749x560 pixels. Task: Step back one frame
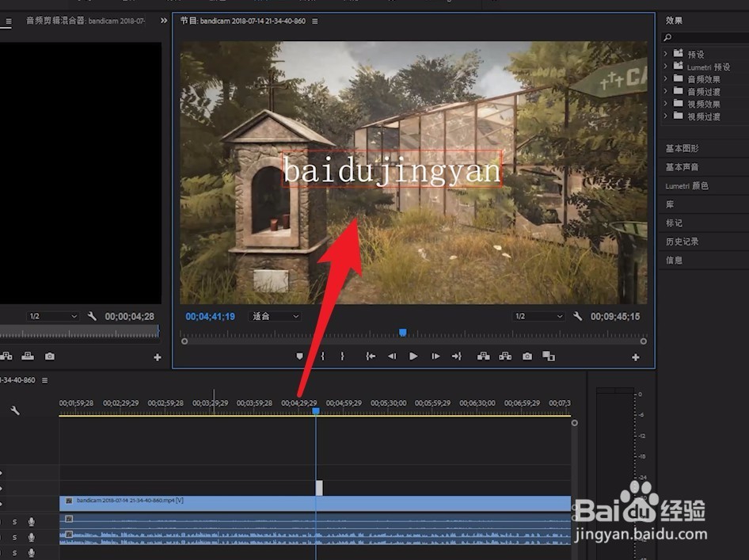tap(392, 356)
